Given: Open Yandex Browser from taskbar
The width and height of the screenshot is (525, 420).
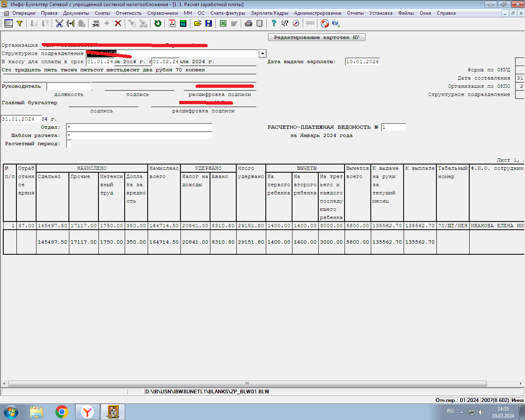Looking at the screenshot, I should 87,412.
